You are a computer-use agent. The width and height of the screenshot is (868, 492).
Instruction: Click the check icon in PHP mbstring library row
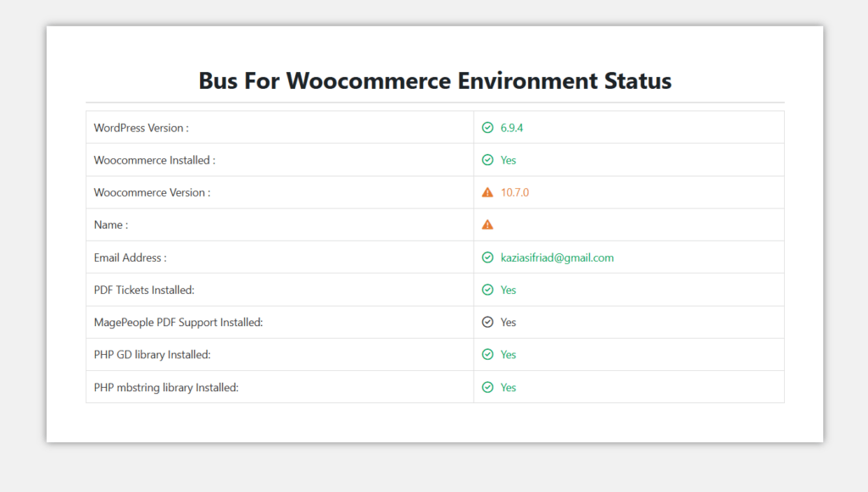click(487, 388)
